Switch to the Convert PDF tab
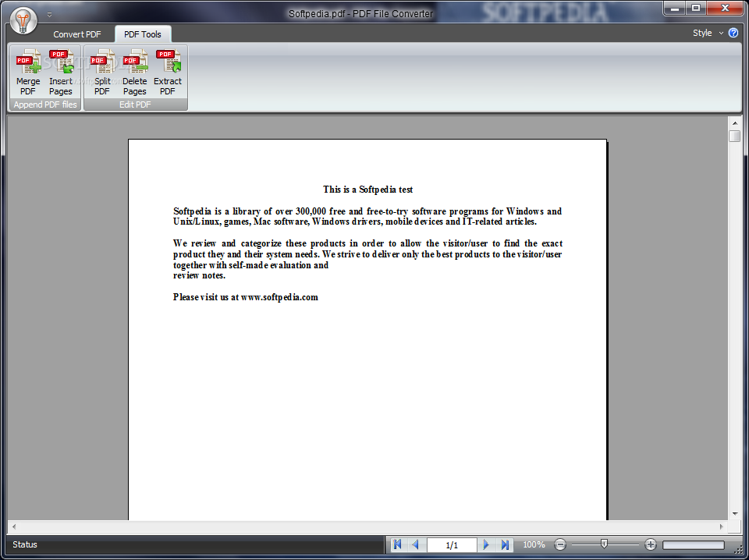The image size is (749, 560). click(77, 34)
